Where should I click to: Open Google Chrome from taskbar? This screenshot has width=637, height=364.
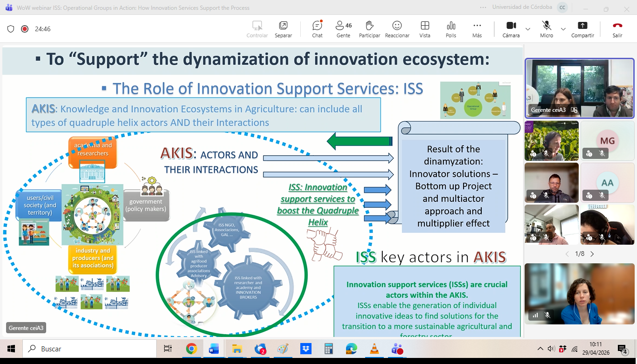191,349
